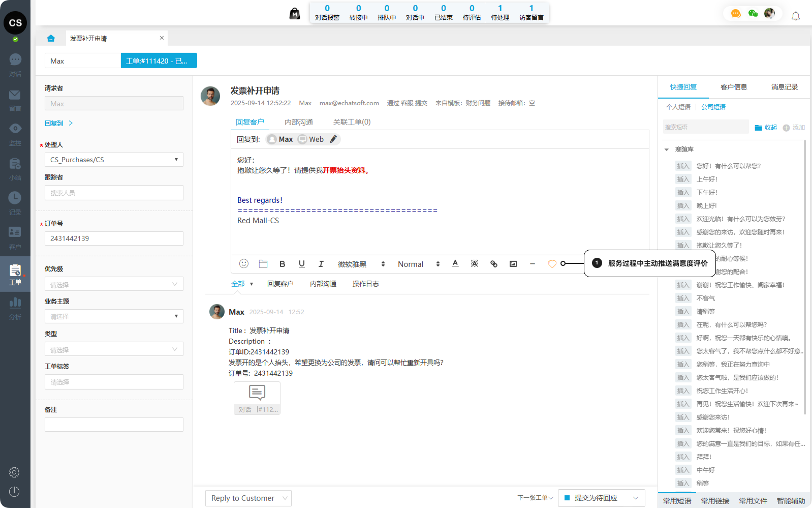
Task: Click the first 插入 button for 您好 greeting
Action: pyautogui.click(x=683, y=166)
